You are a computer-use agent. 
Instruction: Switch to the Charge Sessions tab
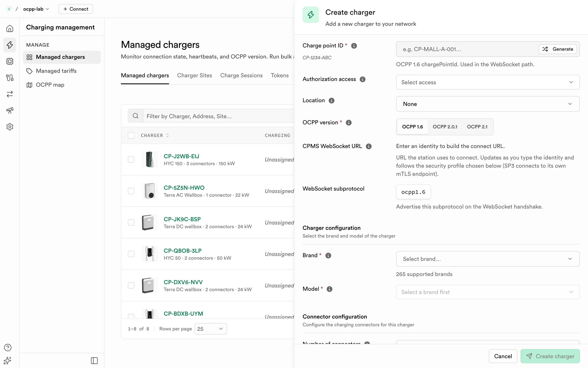[x=241, y=75]
